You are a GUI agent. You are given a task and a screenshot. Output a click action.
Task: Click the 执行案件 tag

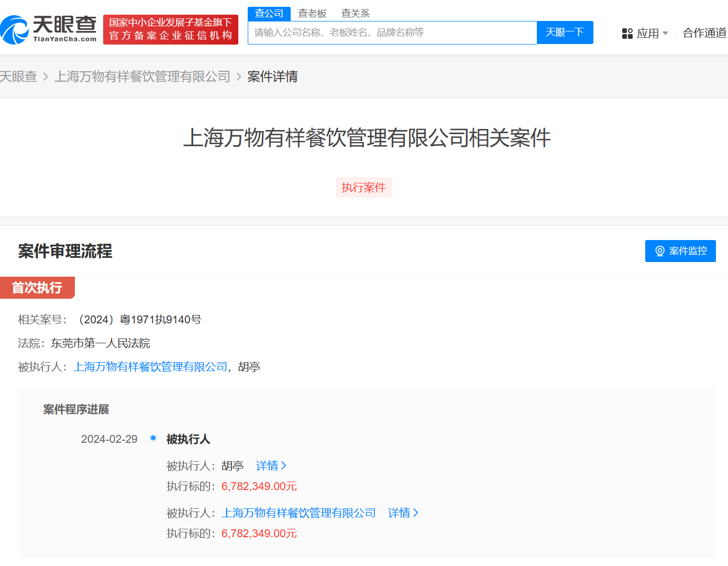pos(363,187)
